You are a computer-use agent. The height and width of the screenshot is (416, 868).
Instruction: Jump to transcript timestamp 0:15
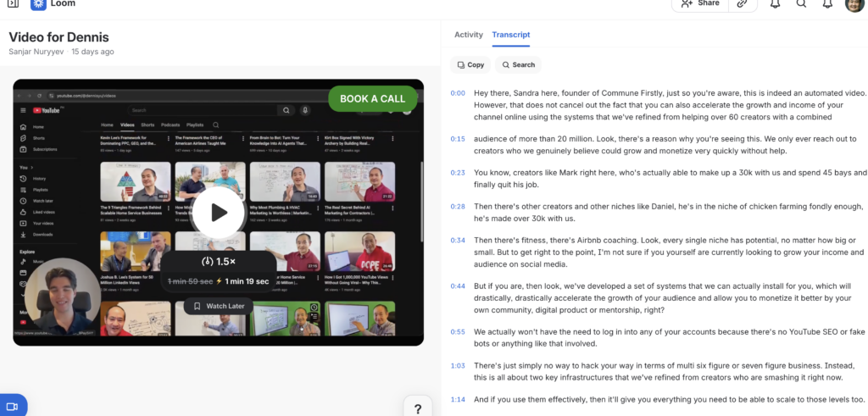pos(458,138)
